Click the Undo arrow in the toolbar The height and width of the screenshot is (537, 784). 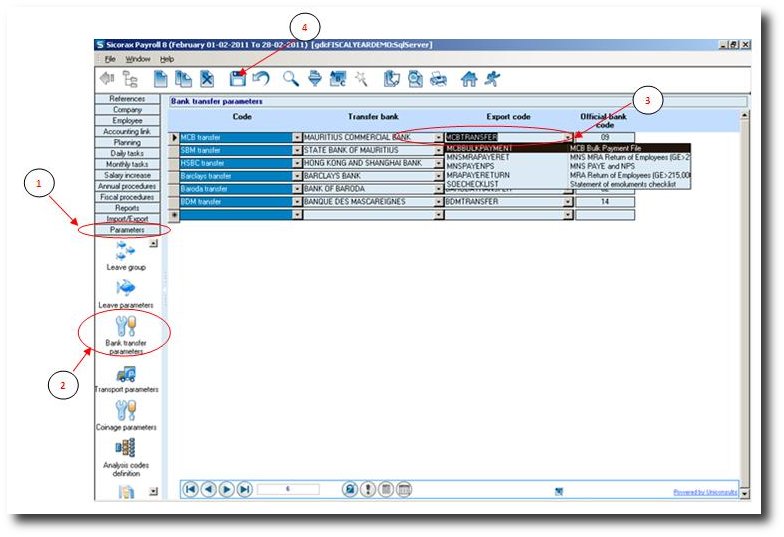(261, 78)
